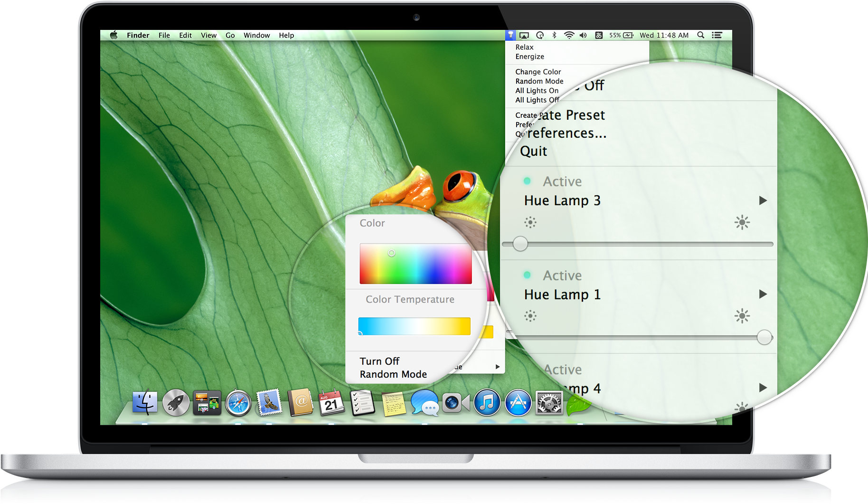
Task: Expand the Hue Lamp 1 submenu arrow
Action: point(763,294)
